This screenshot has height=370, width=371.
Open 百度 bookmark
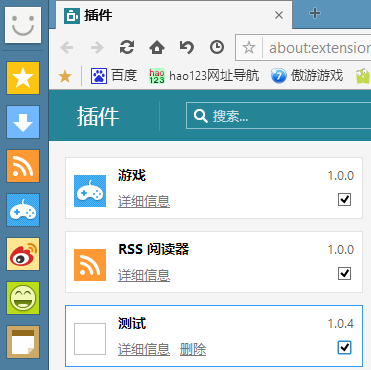tap(114, 76)
